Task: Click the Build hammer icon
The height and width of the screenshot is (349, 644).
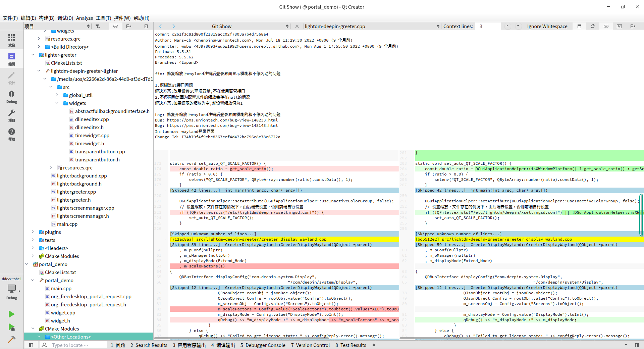Action: pos(11,339)
